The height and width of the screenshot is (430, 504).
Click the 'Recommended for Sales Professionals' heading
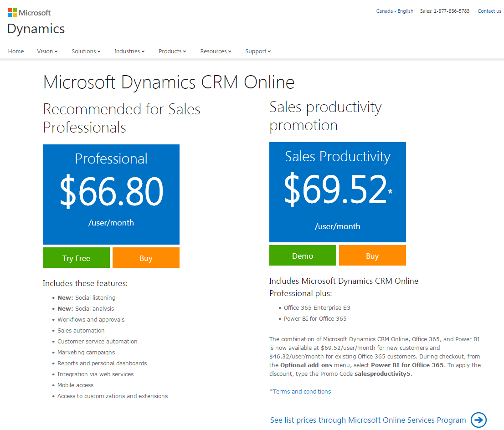(122, 118)
